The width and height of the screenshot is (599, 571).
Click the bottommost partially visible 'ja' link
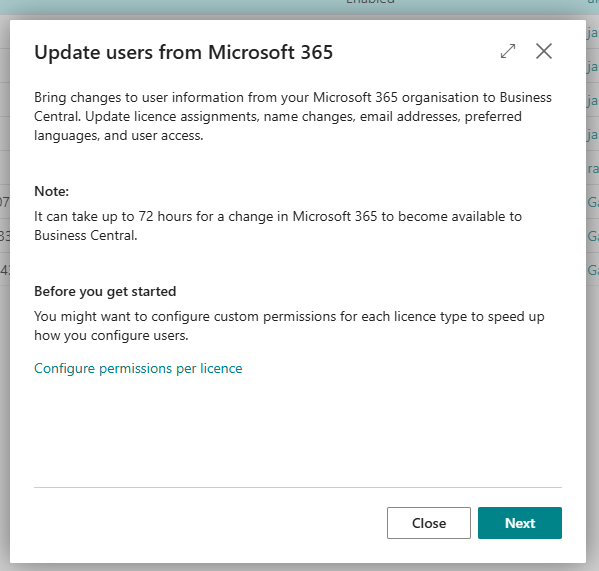tap(593, 134)
